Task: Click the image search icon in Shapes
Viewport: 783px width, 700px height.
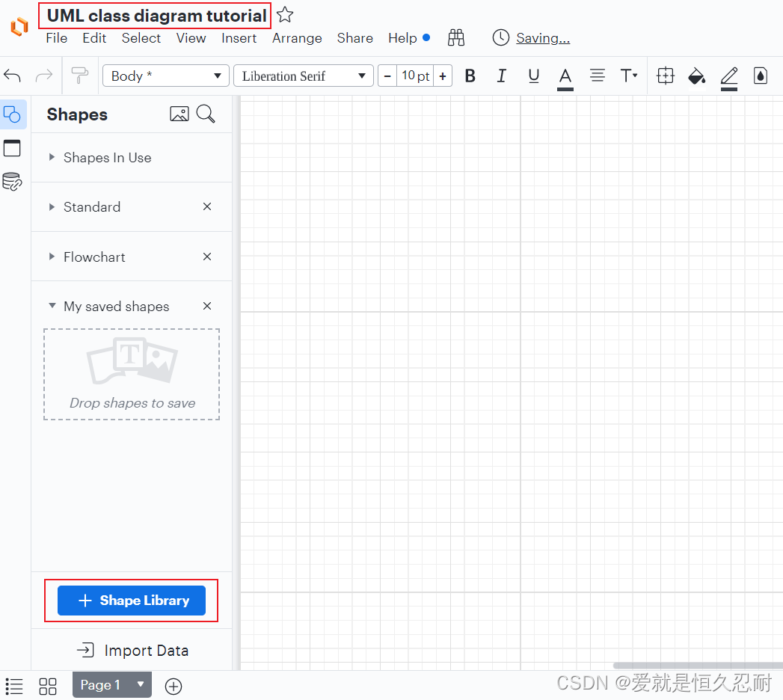Action: [179, 114]
